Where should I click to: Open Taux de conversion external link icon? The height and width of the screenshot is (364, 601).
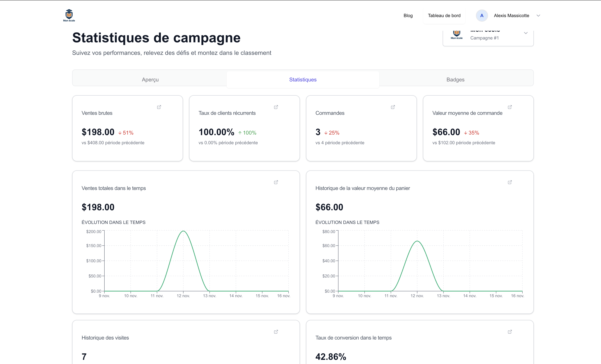pos(510,332)
